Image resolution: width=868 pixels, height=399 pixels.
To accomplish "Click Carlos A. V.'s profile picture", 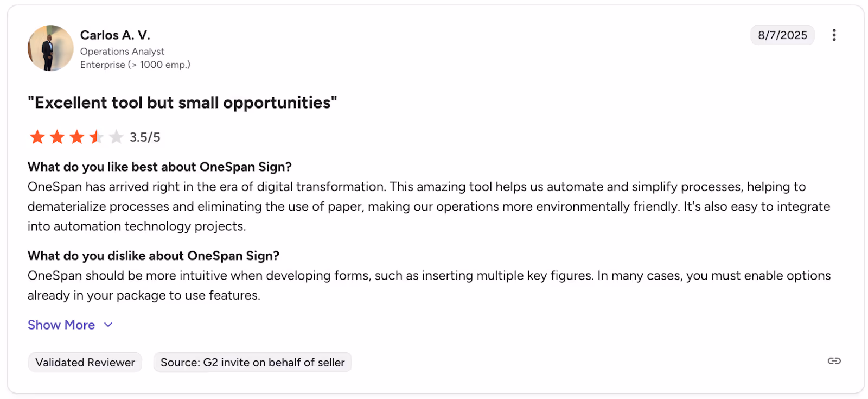I will (50, 48).
